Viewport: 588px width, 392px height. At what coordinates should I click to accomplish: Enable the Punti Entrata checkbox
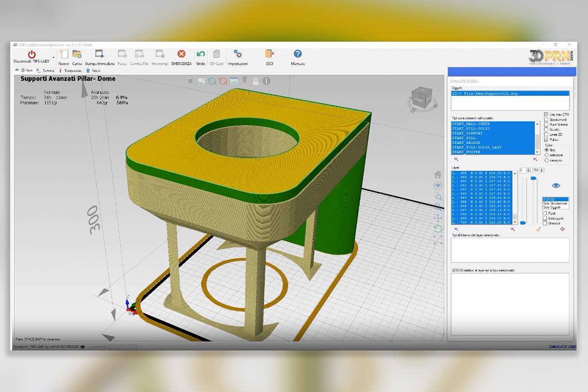point(546,124)
